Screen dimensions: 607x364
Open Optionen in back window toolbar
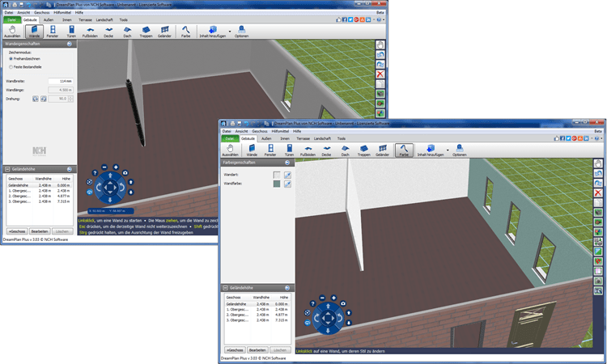241,32
